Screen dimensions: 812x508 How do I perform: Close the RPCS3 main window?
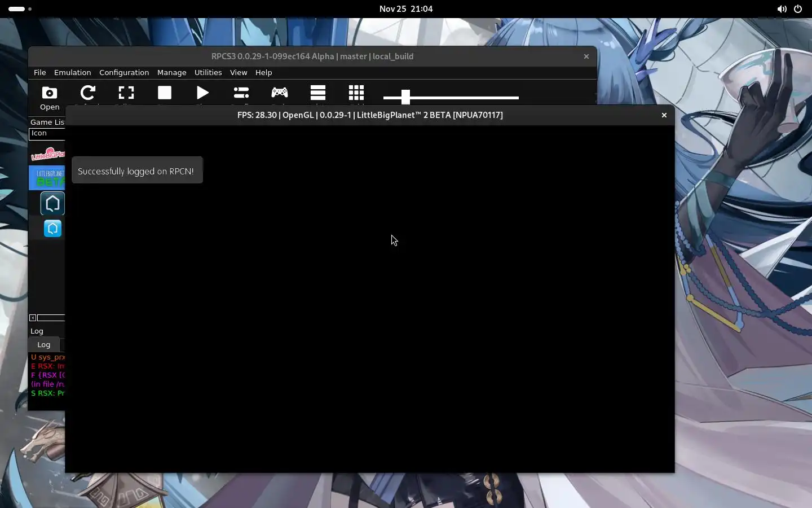pos(586,56)
